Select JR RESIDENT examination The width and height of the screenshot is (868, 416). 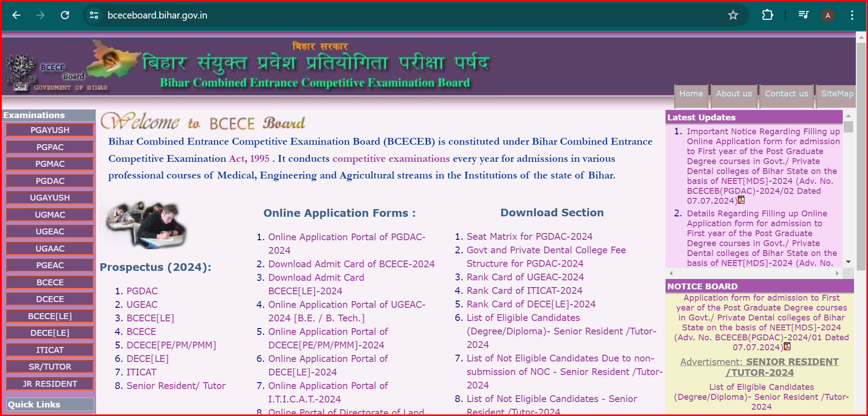(x=50, y=384)
